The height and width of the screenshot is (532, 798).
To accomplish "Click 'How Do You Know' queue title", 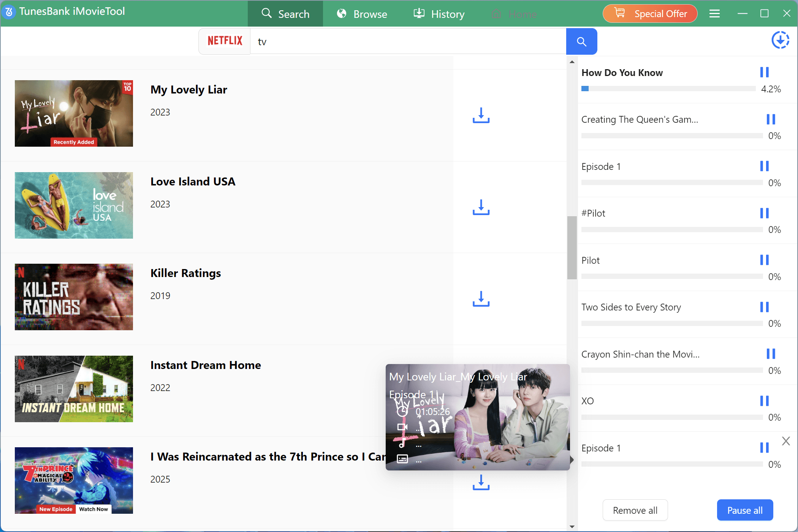I will click(x=622, y=73).
